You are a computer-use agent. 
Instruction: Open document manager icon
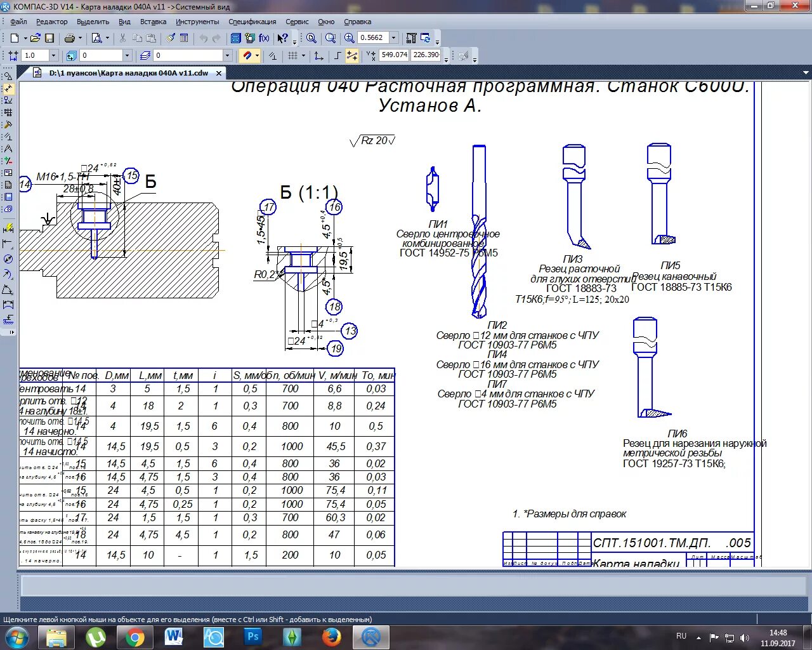point(236,38)
